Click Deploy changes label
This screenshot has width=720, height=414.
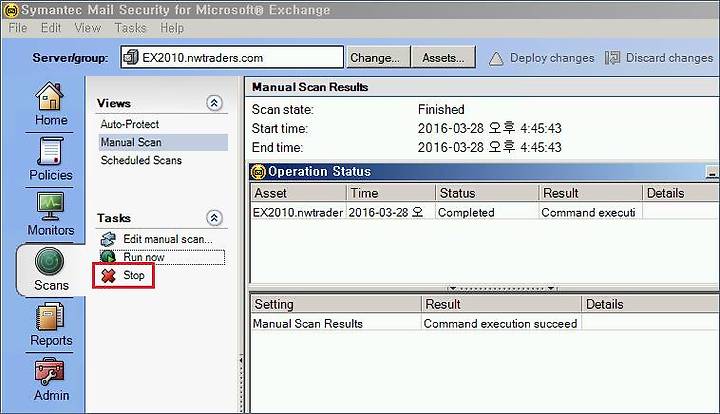[552, 58]
